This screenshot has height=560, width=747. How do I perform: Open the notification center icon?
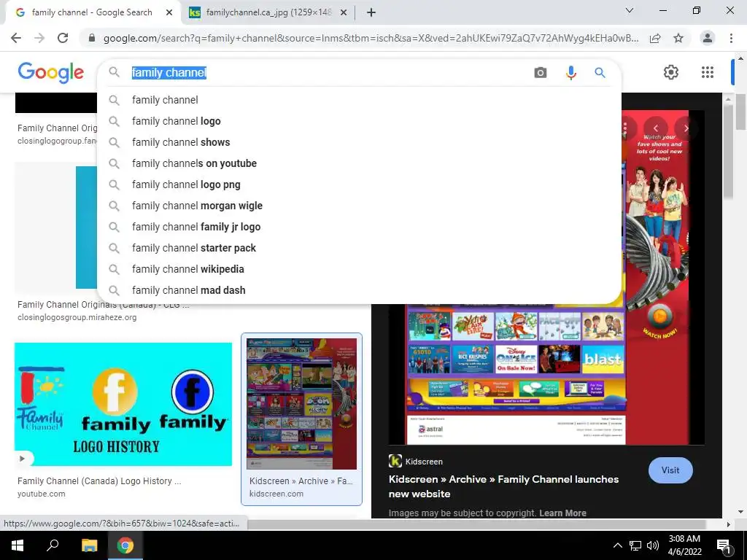724,545
